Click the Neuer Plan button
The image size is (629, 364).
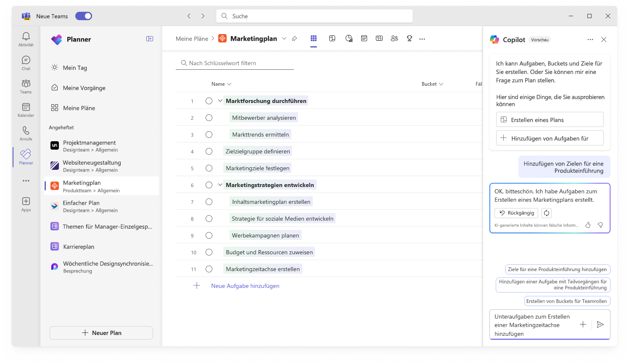(101, 333)
